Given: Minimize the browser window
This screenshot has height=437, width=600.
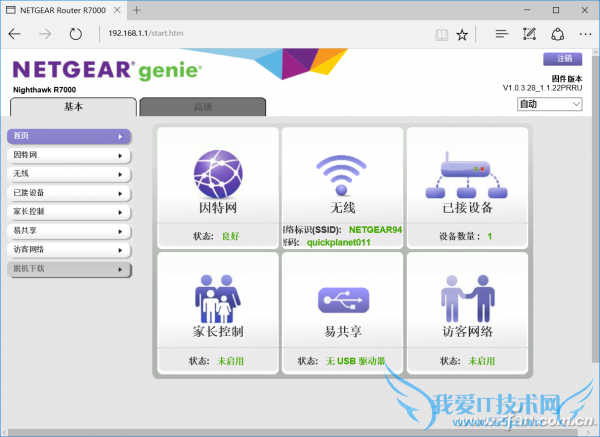Looking at the screenshot, I should pyautogui.click(x=527, y=10).
